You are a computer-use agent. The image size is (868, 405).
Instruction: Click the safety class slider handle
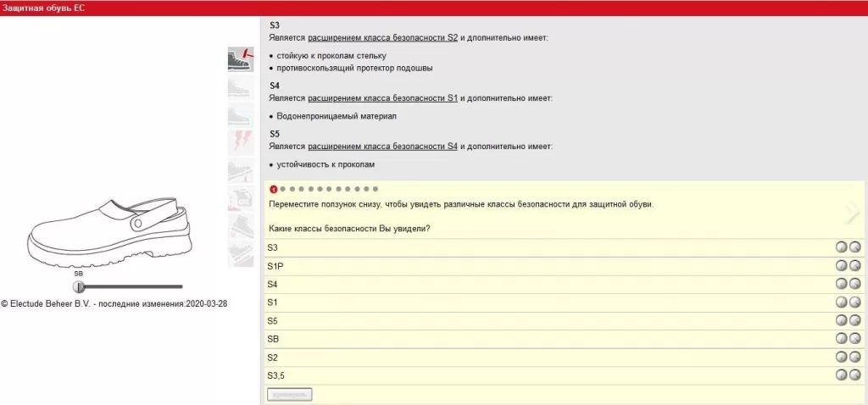click(x=79, y=286)
